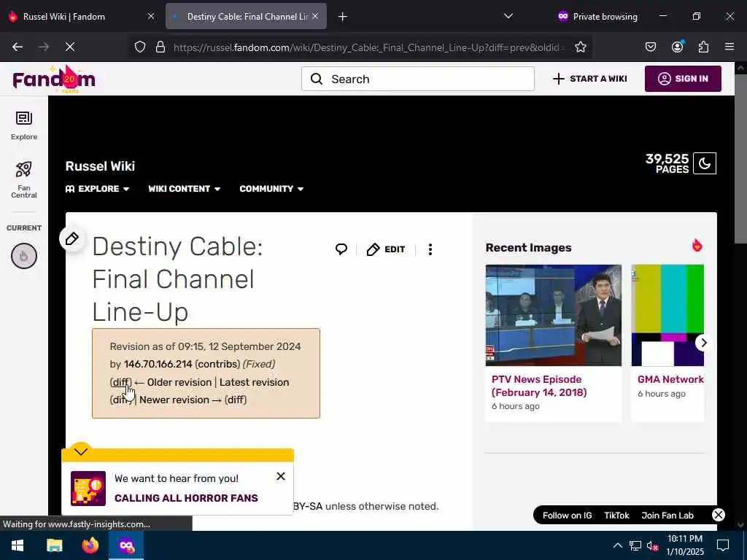Advance Recent Images carousel arrow

(704, 343)
